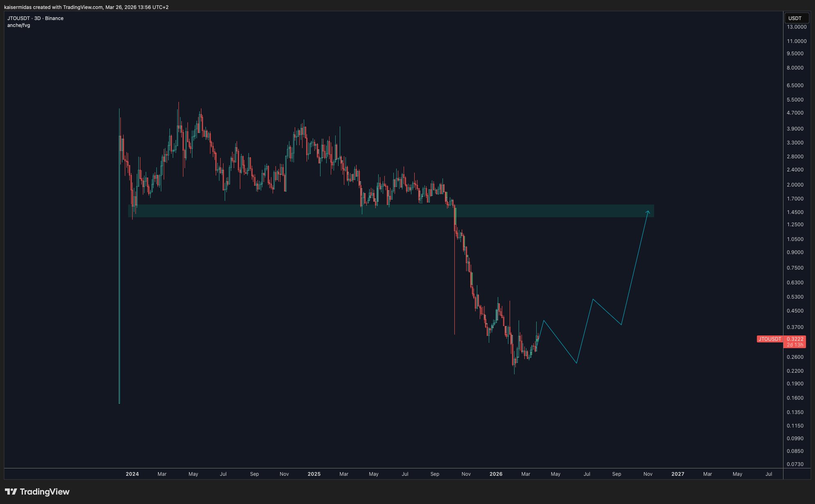Click the projection arrow tip
Image resolution: width=815 pixels, height=504 pixels.
[x=648, y=211]
